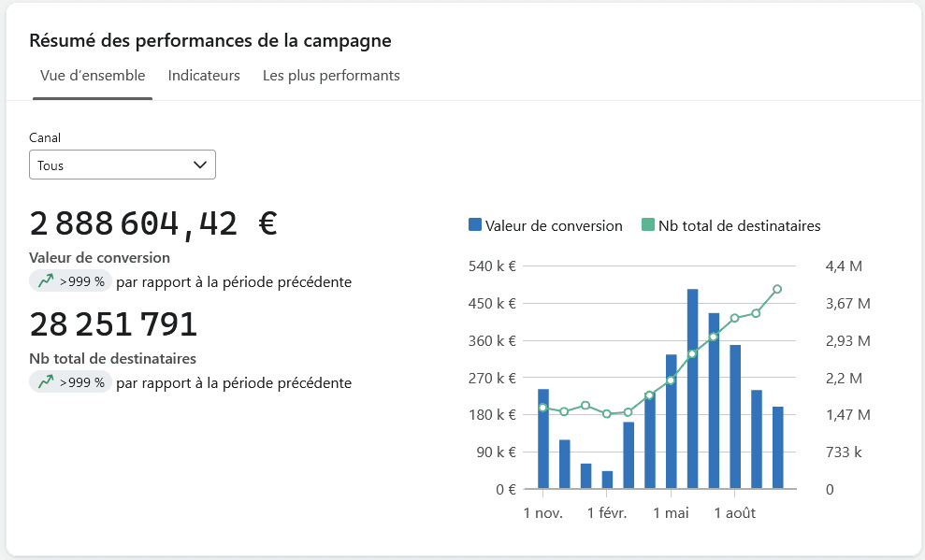The width and height of the screenshot is (925, 560).
Task: Click the trend arrow icon under Nb total de destinataires
Action: 46,382
